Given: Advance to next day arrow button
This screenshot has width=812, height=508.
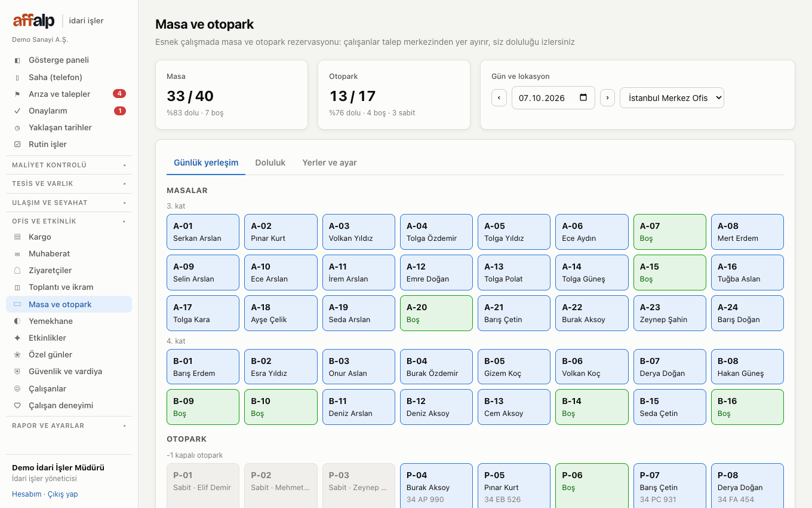Looking at the screenshot, I should (x=607, y=98).
